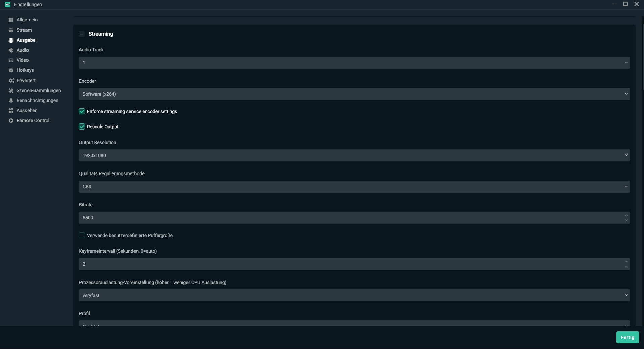Click the Benachrichtigungen bell icon
The image size is (644, 349).
click(x=11, y=101)
